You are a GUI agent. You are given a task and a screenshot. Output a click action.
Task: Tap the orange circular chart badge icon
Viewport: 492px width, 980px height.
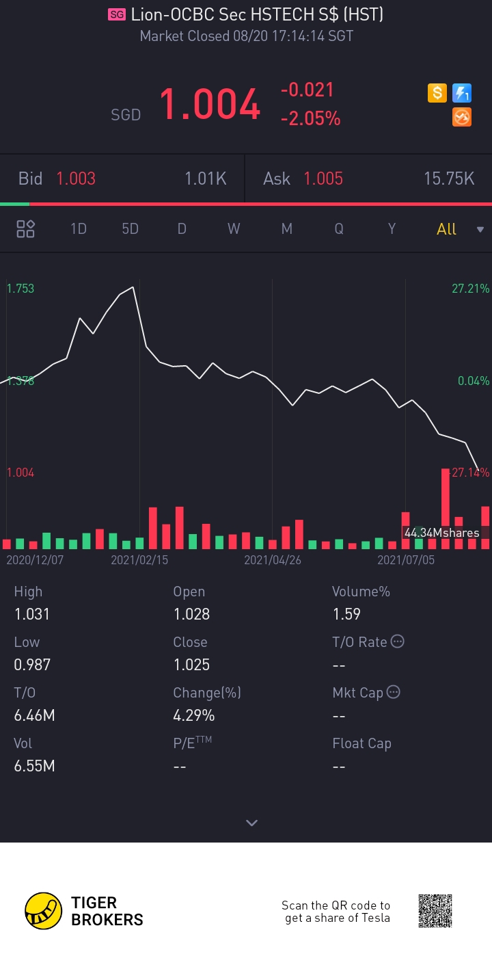(462, 118)
